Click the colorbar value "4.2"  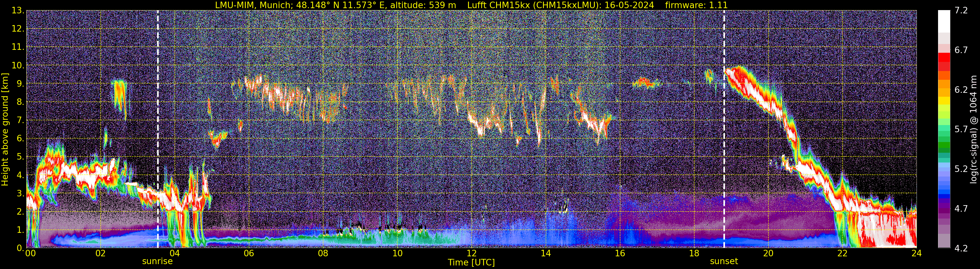(961, 248)
